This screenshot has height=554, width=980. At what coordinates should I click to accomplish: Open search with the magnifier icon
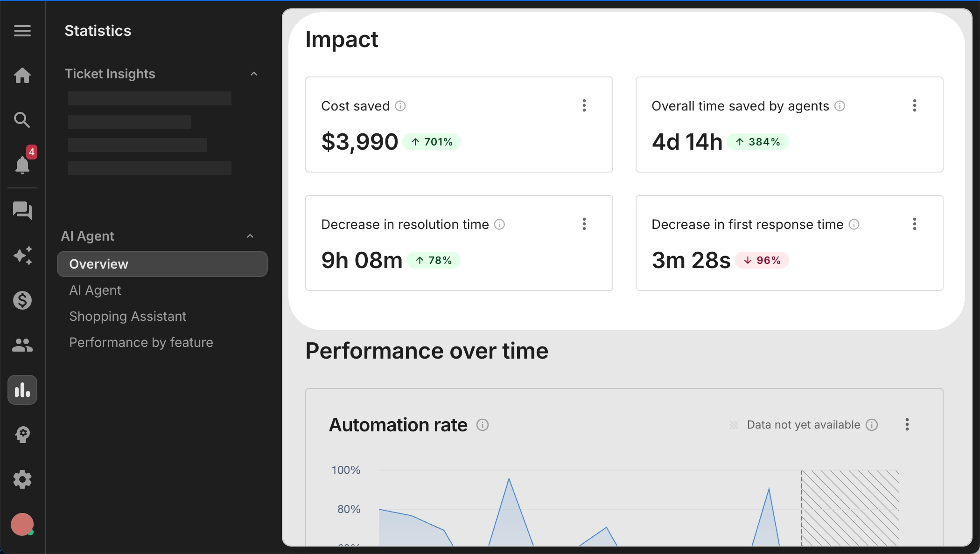(22, 120)
